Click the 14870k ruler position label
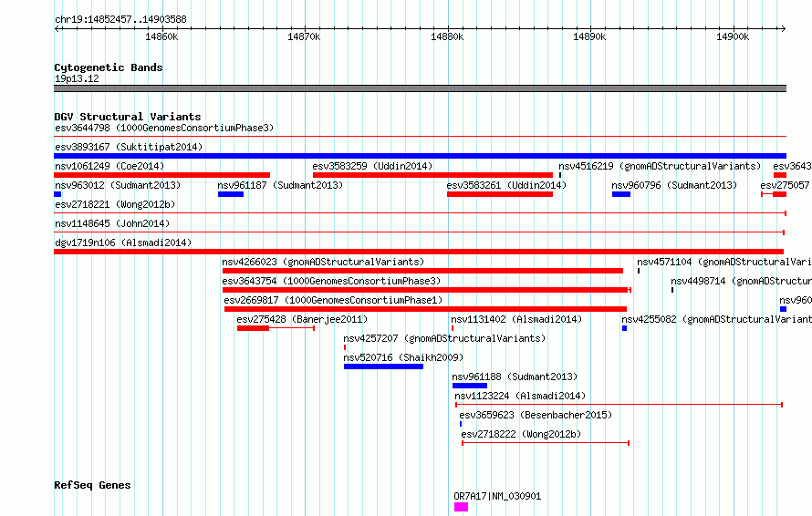This screenshot has width=812, height=516. (304, 36)
